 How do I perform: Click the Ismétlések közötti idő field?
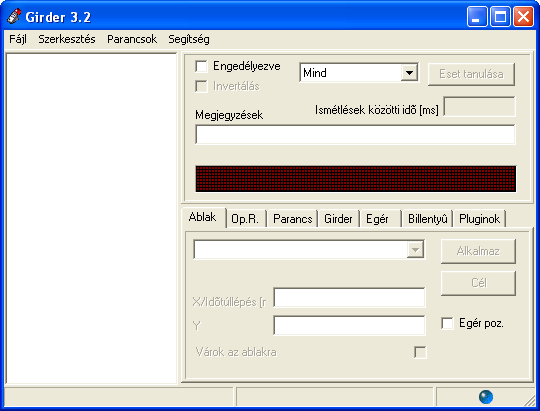(479, 107)
